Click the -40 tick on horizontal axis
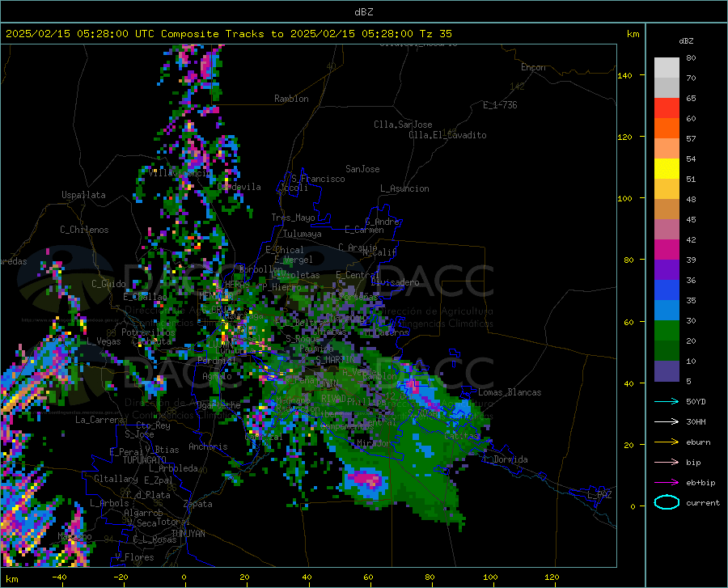The width and height of the screenshot is (728, 588). pos(58,577)
